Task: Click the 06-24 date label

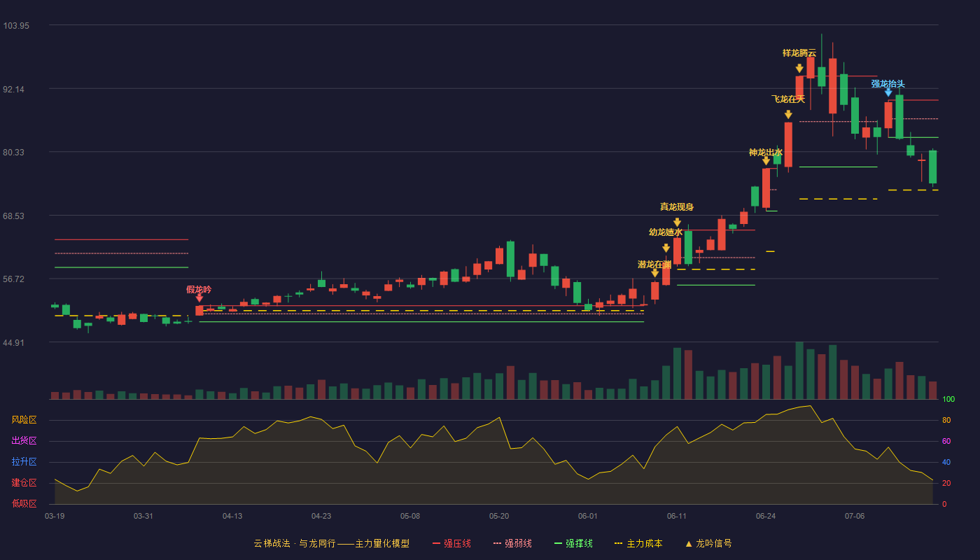Action: (766, 516)
